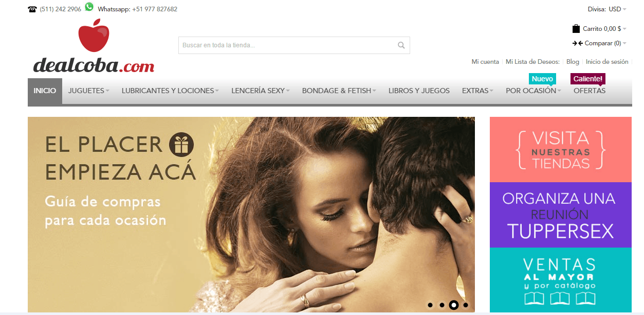Click the telephone icon beside the phone number
Viewport: 644px width, 315px height.
(32, 9)
